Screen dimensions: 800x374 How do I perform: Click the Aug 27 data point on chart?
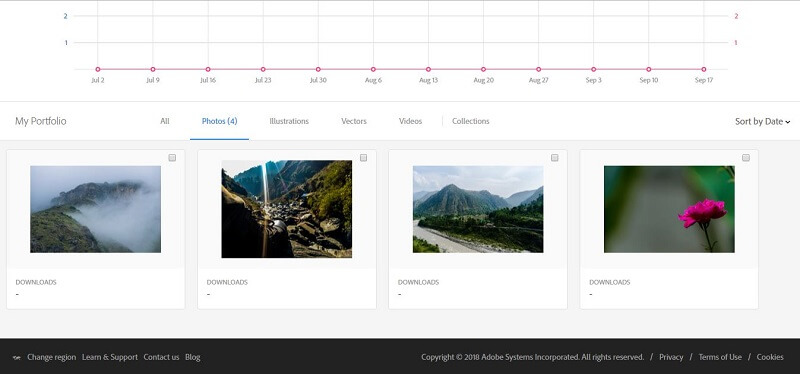(x=538, y=69)
